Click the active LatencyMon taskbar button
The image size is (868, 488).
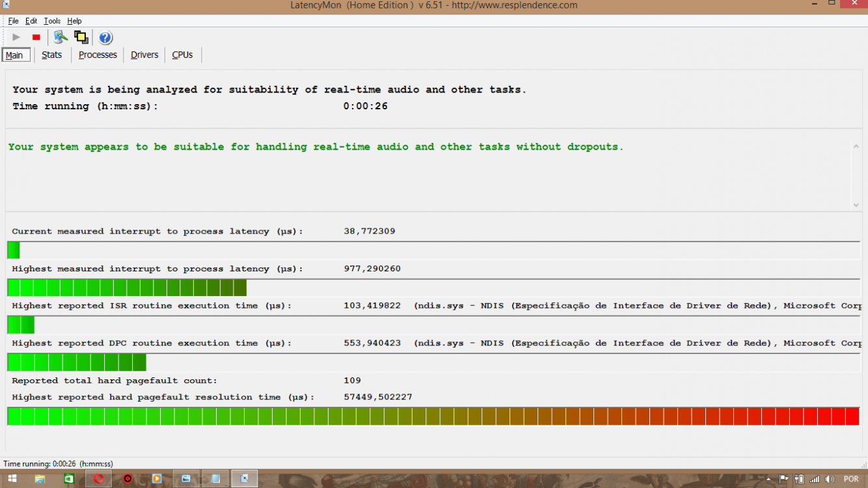click(x=245, y=479)
